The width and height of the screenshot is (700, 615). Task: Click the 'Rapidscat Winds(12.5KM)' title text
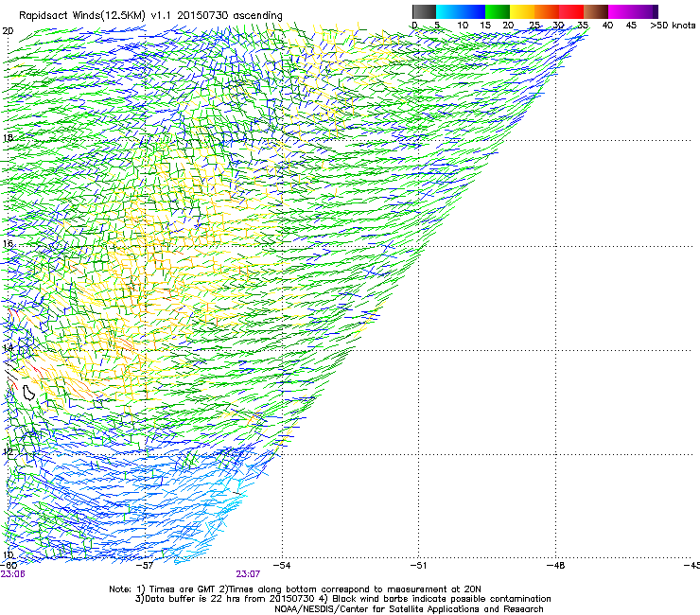82,16
